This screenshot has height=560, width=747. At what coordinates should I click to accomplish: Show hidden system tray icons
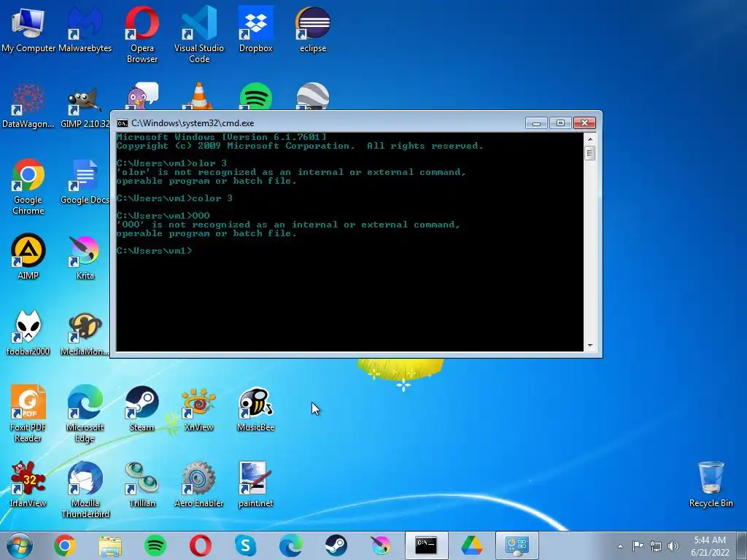point(620,546)
